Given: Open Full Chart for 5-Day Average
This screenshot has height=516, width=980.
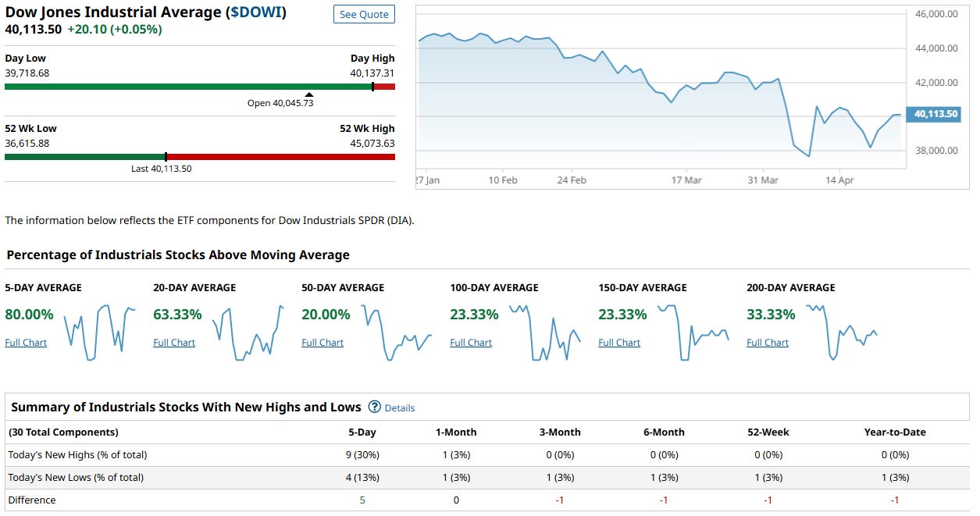Looking at the screenshot, I should 26,343.
